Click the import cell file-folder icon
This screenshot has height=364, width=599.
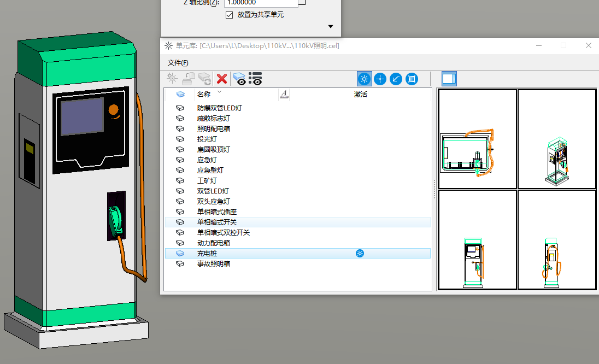point(189,79)
